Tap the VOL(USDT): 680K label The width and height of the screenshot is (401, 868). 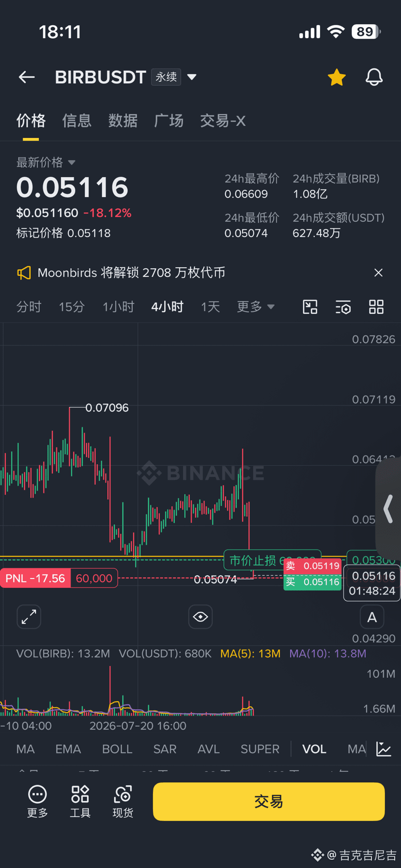point(165,654)
